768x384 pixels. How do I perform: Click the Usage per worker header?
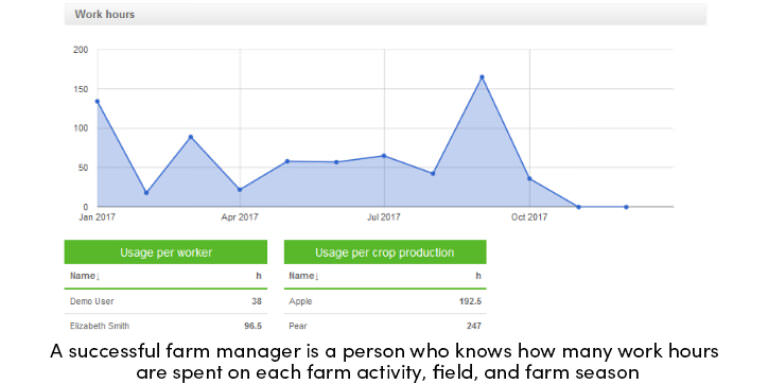(166, 252)
